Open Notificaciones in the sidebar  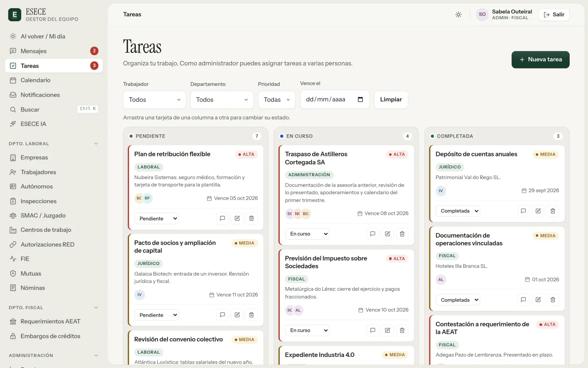click(x=54, y=95)
